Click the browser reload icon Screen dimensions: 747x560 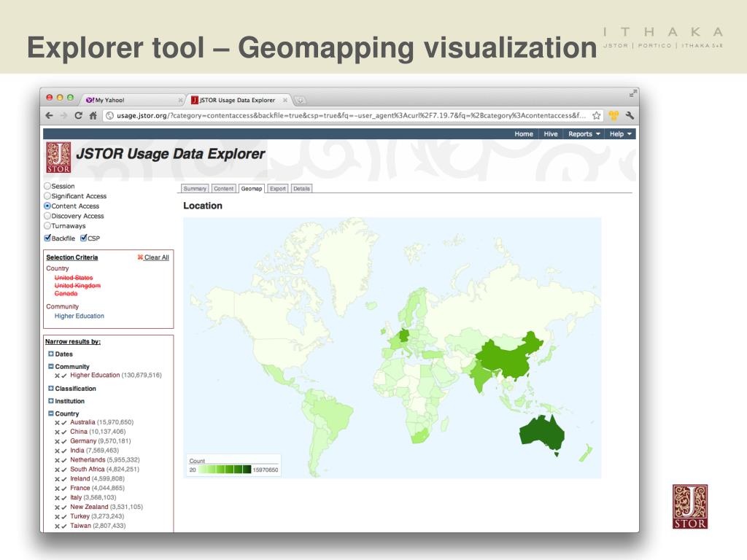(80, 114)
